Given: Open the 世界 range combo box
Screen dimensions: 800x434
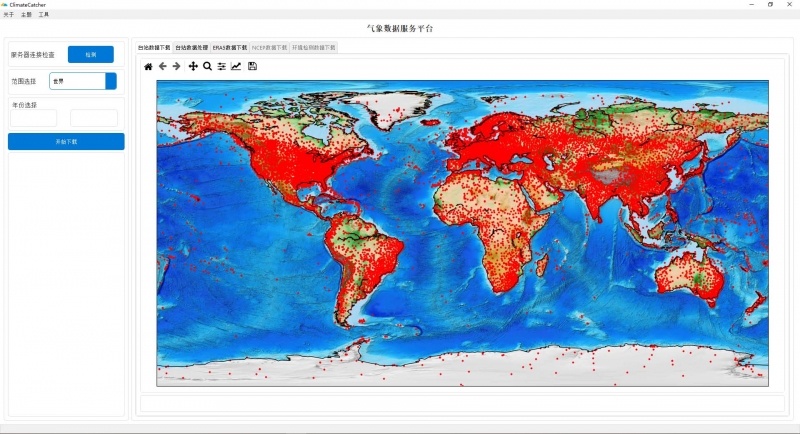Looking at the screenshot, I should (x=77, y=81).
